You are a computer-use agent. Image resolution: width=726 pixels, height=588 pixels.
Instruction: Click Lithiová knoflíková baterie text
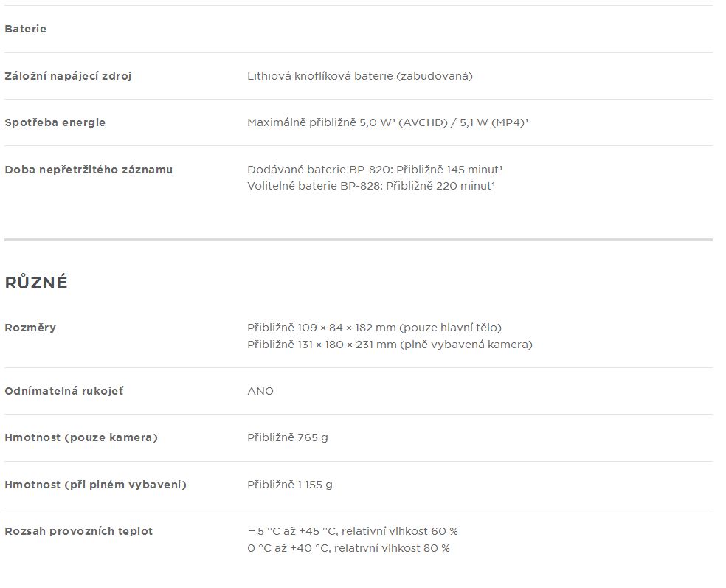tap(360, 76)
